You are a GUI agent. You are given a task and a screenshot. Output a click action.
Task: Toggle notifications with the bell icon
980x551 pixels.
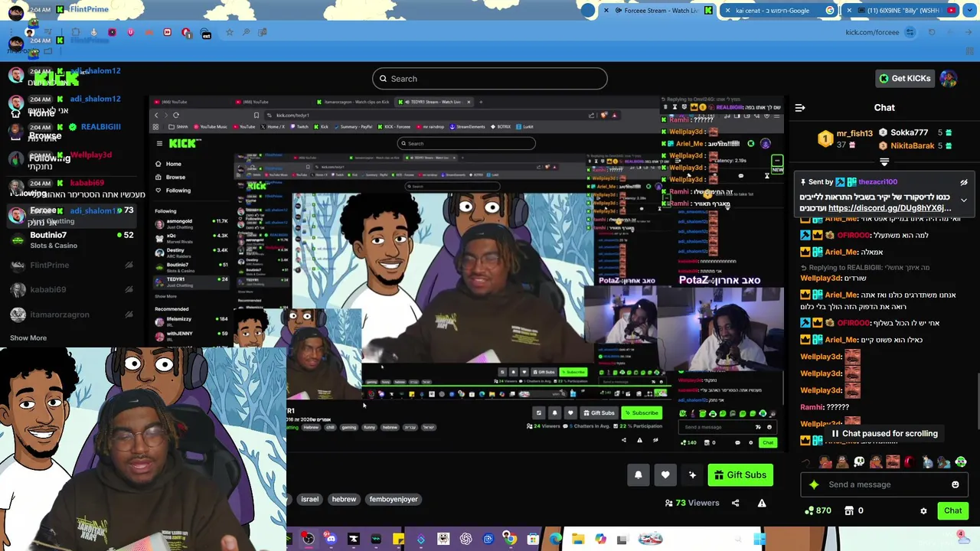click(x=638, y=475)
